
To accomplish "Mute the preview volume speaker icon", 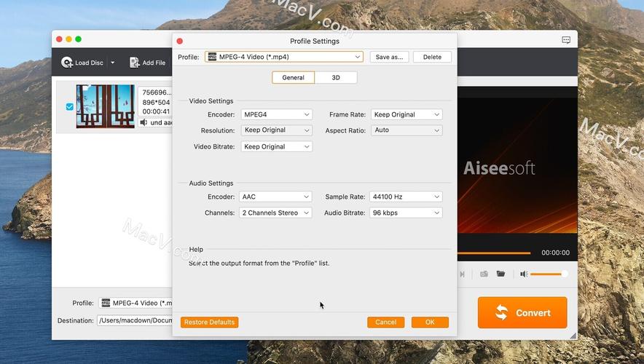I will [x=524, y=274].
